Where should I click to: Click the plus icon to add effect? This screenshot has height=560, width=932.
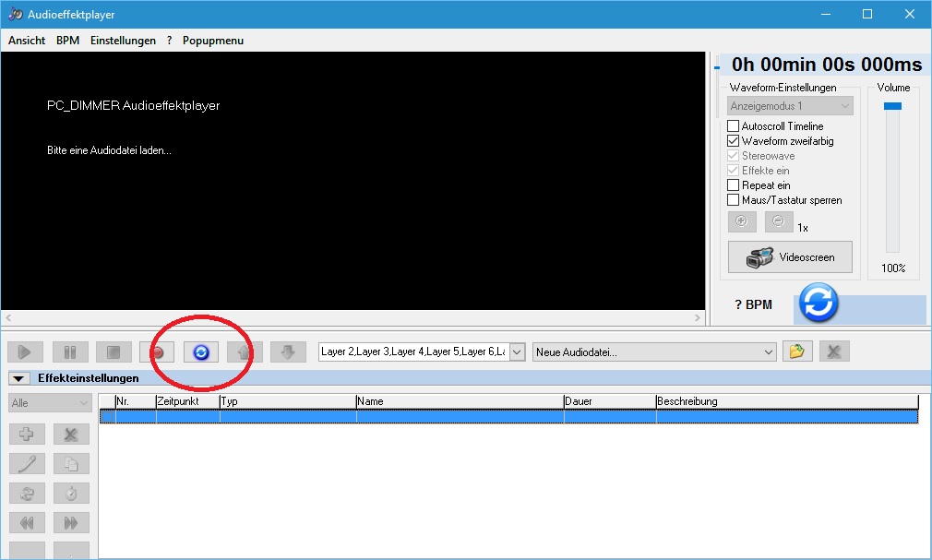[x=27, y=434]
